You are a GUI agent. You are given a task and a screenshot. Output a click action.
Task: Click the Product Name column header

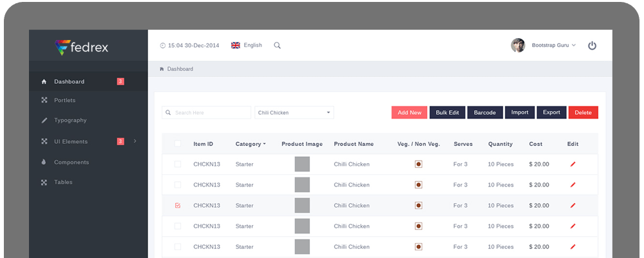(x=354, y=144)
